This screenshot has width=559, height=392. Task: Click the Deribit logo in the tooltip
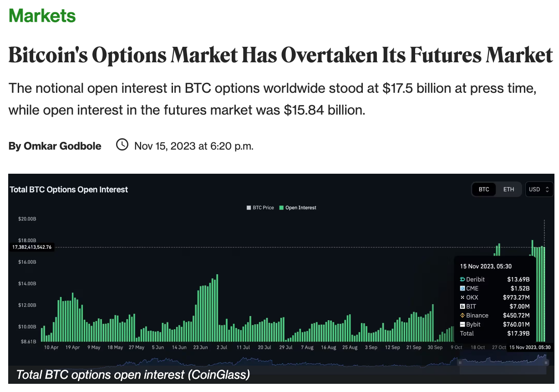pos(462,279)
